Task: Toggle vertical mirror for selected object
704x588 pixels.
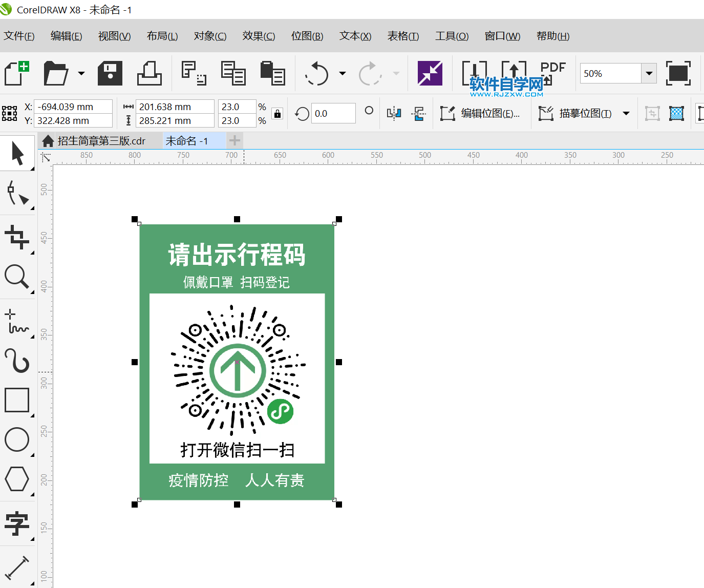Action: click(x=419, y=113)
